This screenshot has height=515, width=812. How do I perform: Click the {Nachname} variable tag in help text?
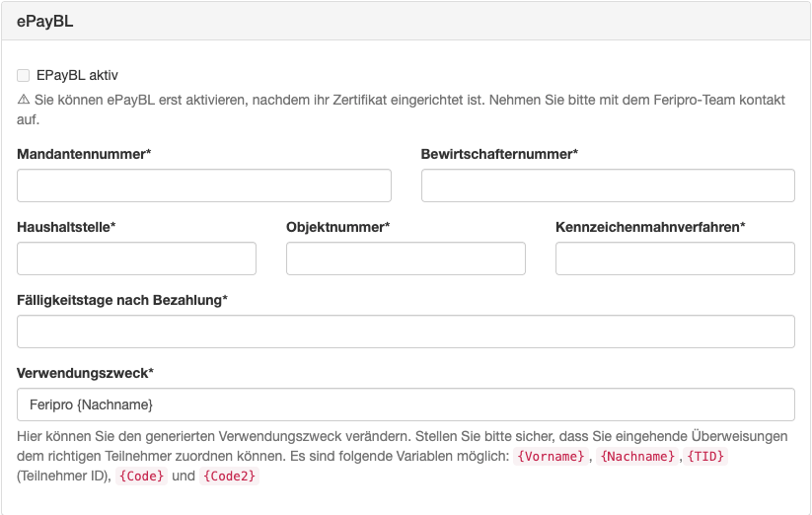click(x=637, y=457)
